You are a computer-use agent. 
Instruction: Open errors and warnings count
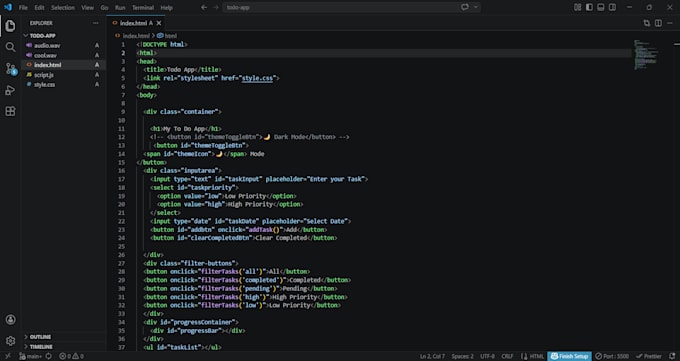[72, 356]
